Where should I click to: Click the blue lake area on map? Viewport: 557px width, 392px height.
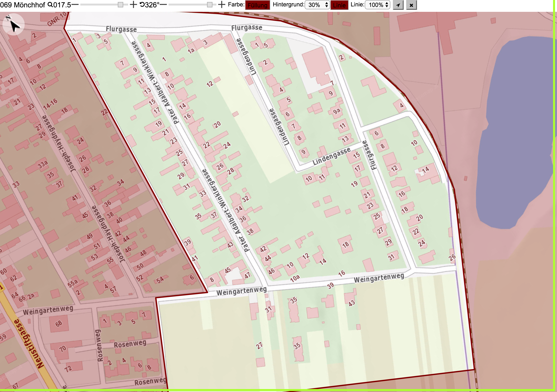click(513, 133)
